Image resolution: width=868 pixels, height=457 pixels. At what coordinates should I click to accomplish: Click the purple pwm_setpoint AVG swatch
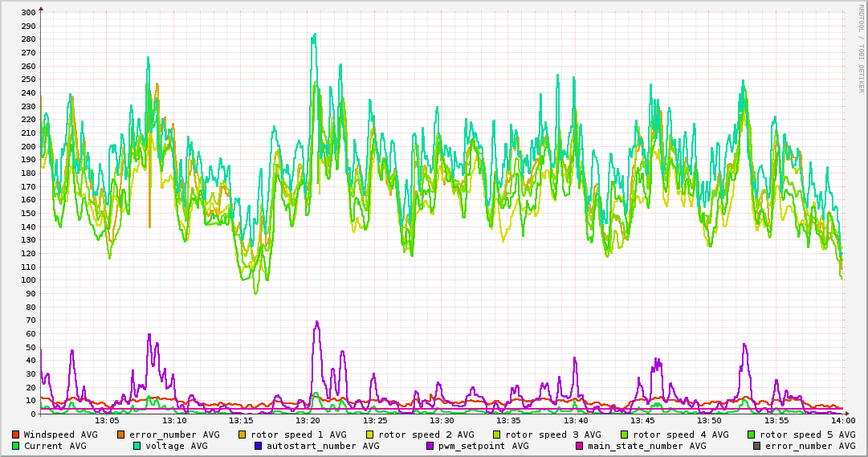pyautogui.click(x=430, y=446)
